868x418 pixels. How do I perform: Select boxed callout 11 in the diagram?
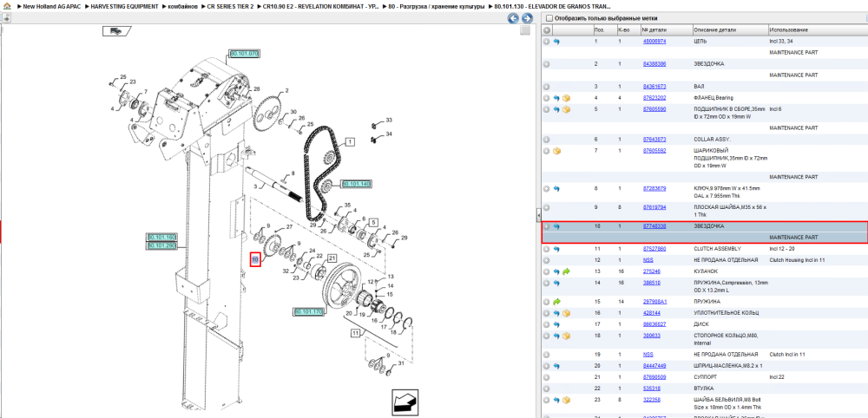pyautogui.click(x=355, y=332)
